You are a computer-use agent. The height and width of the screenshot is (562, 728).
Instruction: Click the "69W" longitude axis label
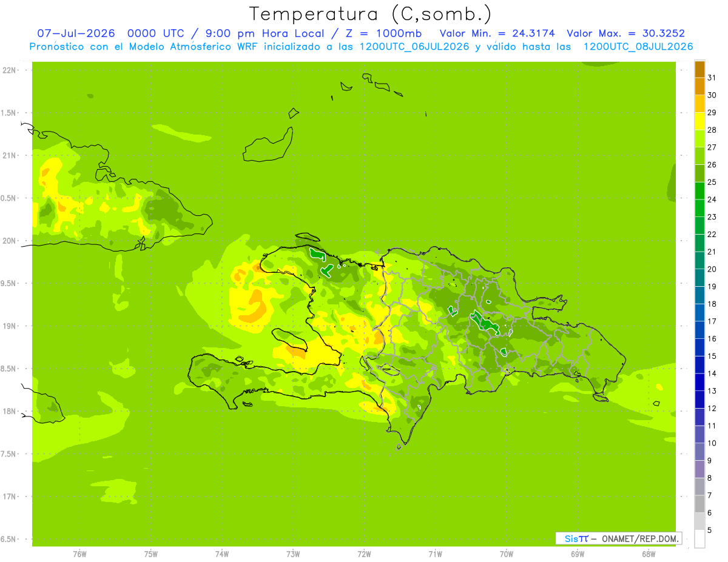(578, 554)
